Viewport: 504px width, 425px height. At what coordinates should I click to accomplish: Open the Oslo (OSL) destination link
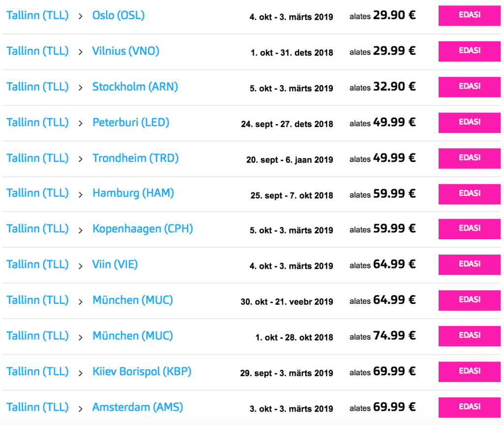coord(119,15)
